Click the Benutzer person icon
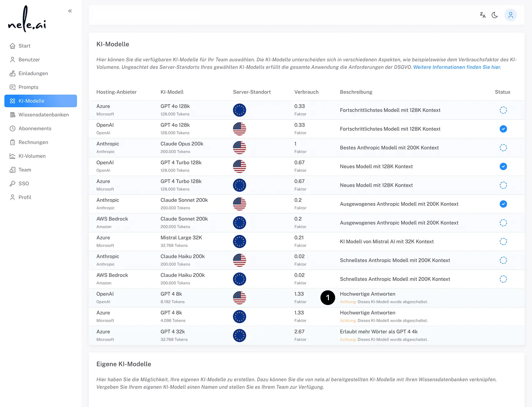This screenshot has width=532, height=407. click(x=13, y=60)
